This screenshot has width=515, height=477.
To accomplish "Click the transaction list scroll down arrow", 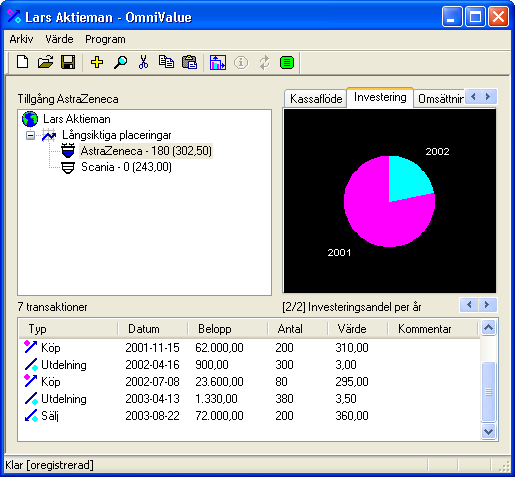I will click(489, 432).
